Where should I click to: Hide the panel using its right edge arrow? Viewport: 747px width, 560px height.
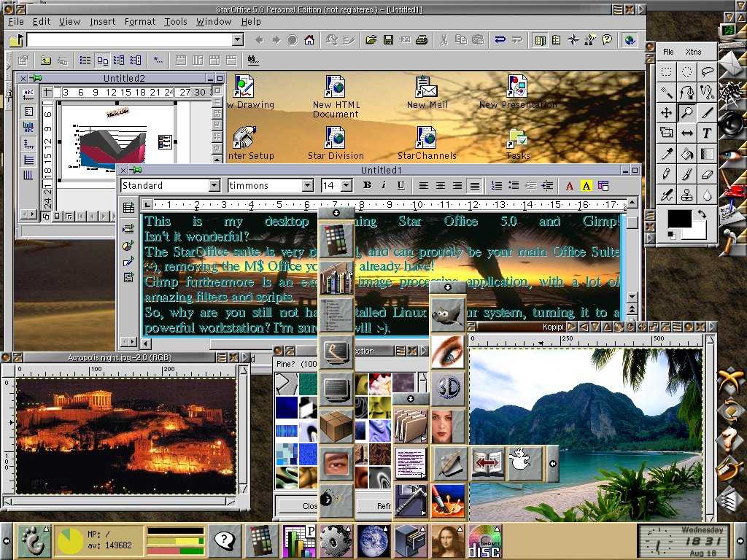point(741,541)
